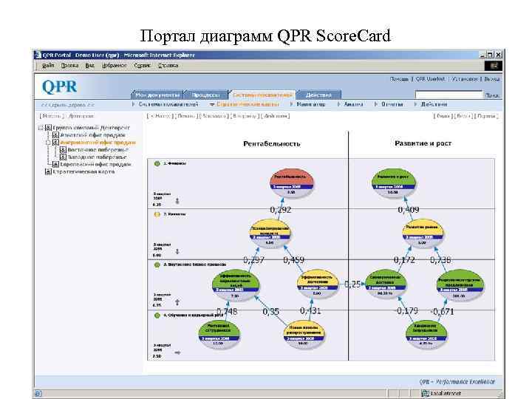
Task: Click the green Развитие и рост node
Action: click(x=393, y=183)
